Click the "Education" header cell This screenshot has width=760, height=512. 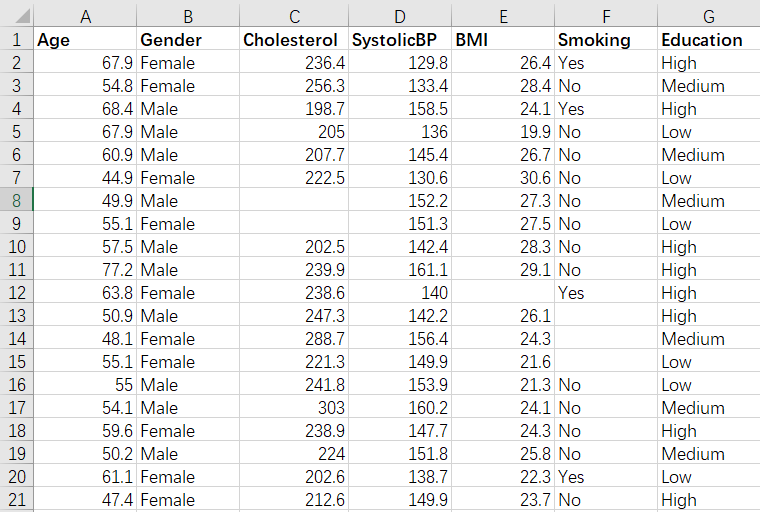708,40
